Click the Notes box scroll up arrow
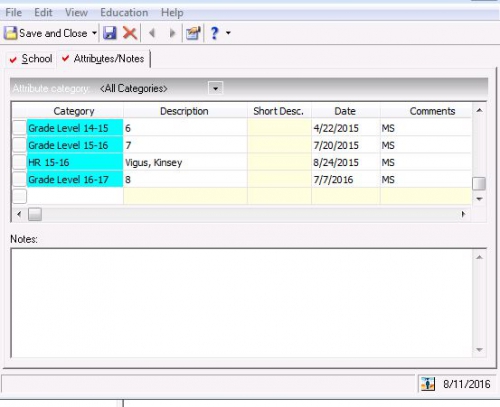Image resolution: width=500 pixels, height=407 pixels. click(479, 257)
